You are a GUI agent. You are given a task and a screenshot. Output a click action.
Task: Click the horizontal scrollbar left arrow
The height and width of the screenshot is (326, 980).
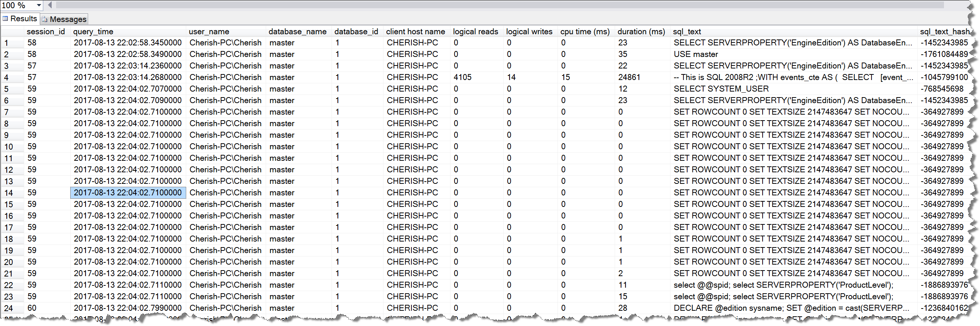tap(50, 5)
